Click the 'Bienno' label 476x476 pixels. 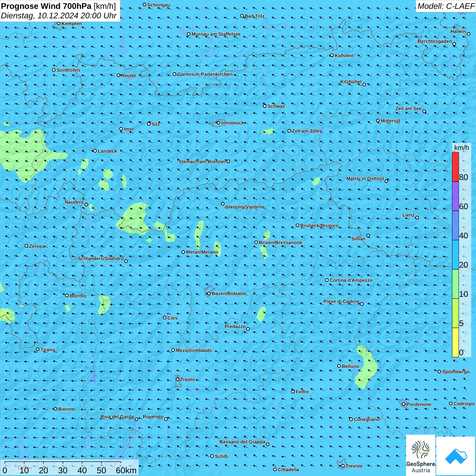[x=66, y=409]
